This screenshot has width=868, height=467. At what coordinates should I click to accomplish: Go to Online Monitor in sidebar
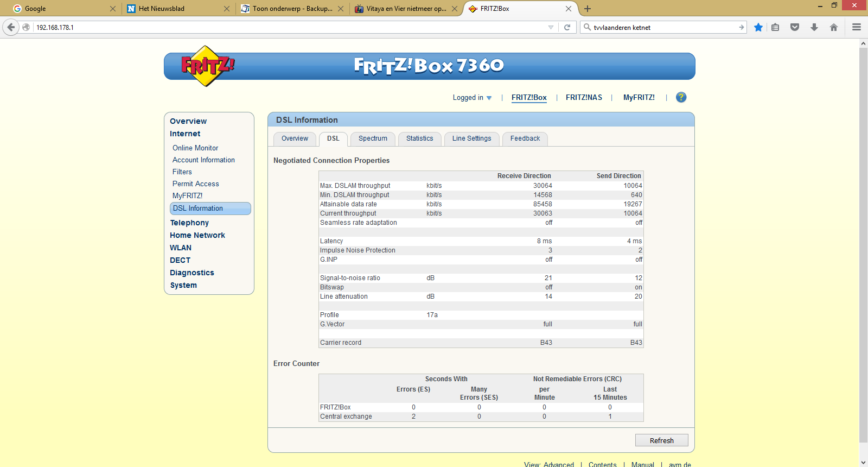click(195, 148)
